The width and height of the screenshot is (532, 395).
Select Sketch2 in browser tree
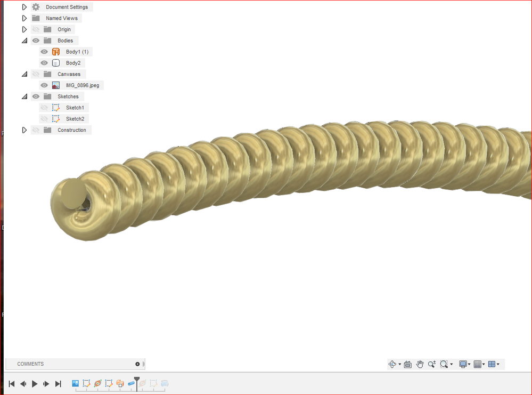[x=75, y=119]
